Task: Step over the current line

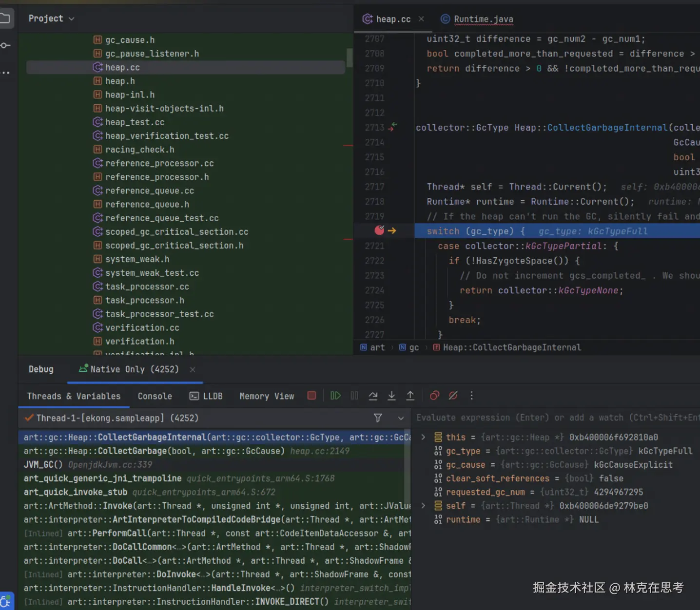Action: 373,396
